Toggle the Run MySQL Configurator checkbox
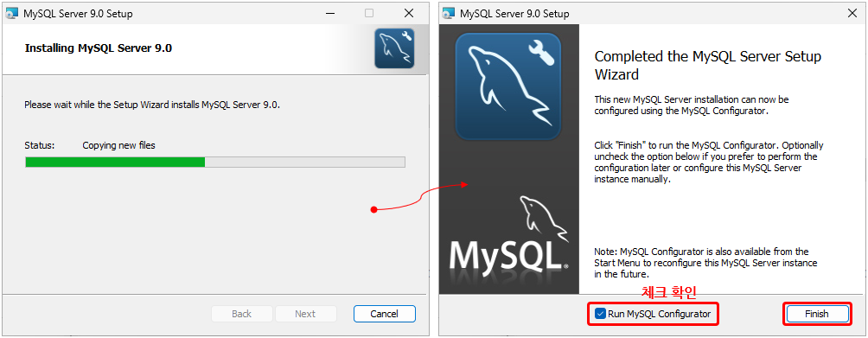Viewport: 868px width, 338px height. (x=600, y=314)
